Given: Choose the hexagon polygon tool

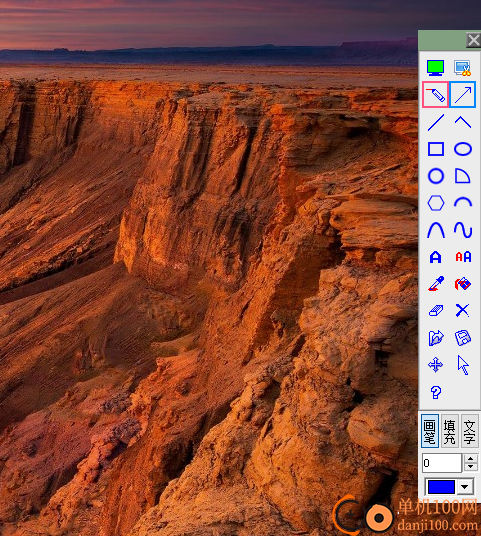Looking at the screenshot, I should (x=436, y=203).
